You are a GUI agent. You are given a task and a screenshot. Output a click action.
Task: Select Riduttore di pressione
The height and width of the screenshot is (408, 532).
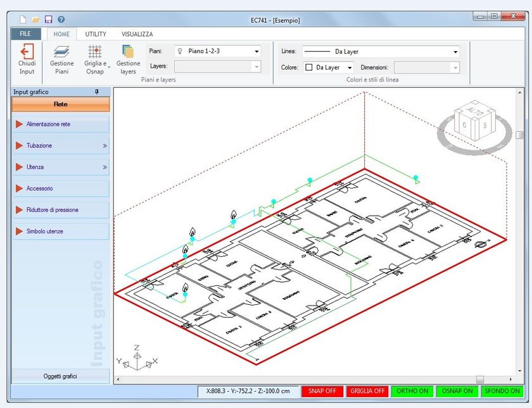(61, 210)
